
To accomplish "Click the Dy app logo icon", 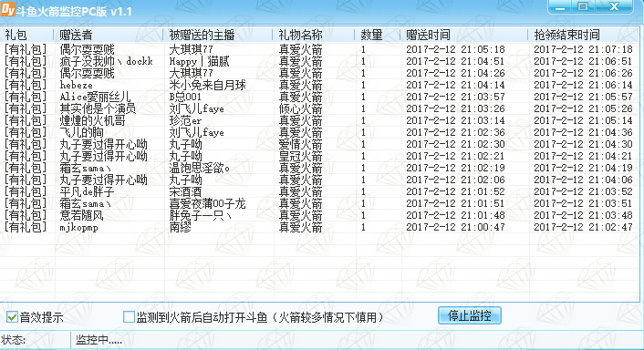I will (x=8, y=9).
